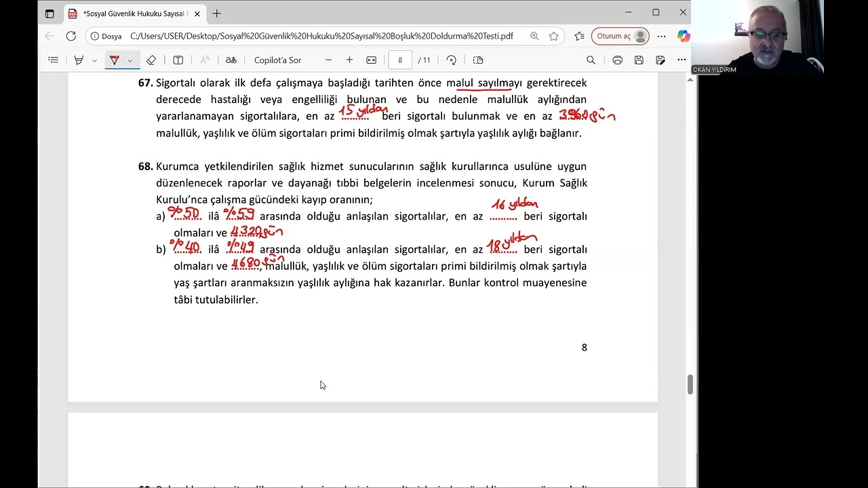Click the Save as icon

[660, 60]
